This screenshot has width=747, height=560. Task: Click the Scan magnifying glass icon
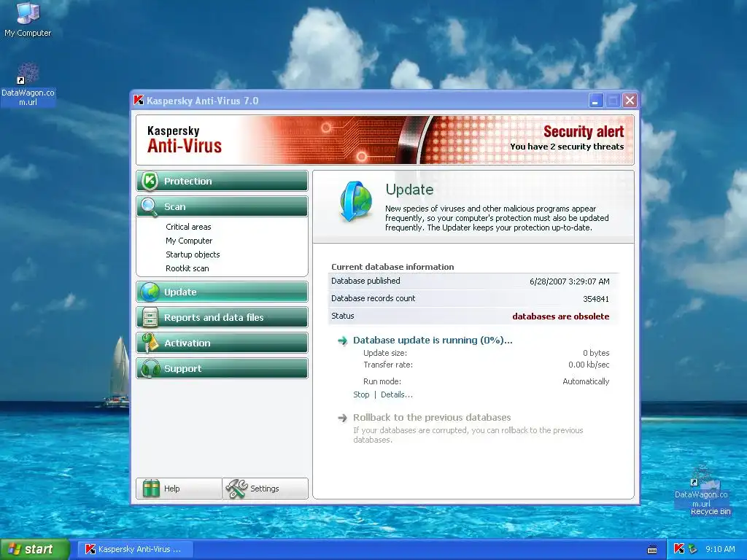(150, 207)
